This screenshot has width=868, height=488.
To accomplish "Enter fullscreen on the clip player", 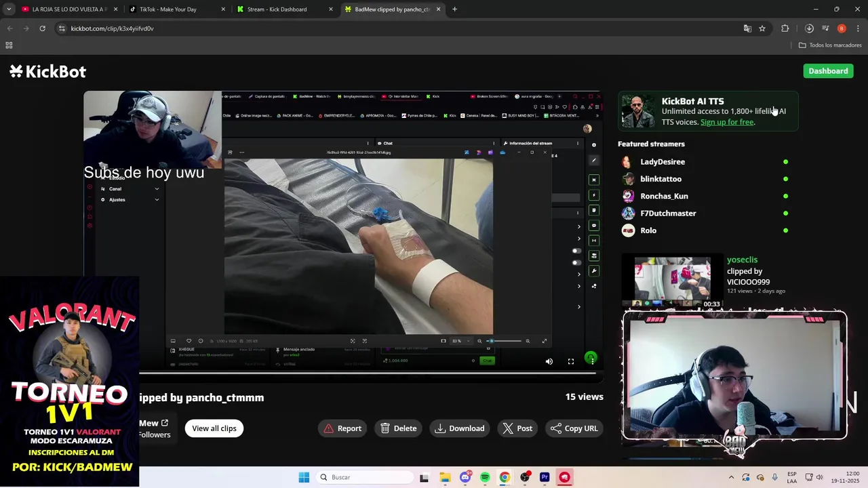I will click(571, 361).
